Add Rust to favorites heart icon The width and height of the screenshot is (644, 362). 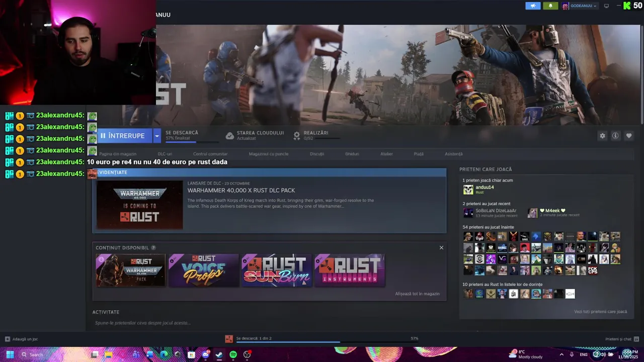629,136
